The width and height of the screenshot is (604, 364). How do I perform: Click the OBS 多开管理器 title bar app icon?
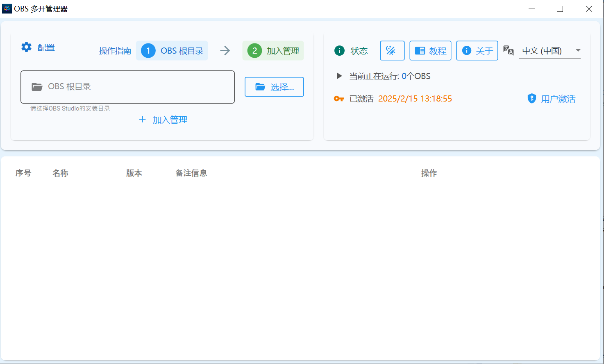7,9
